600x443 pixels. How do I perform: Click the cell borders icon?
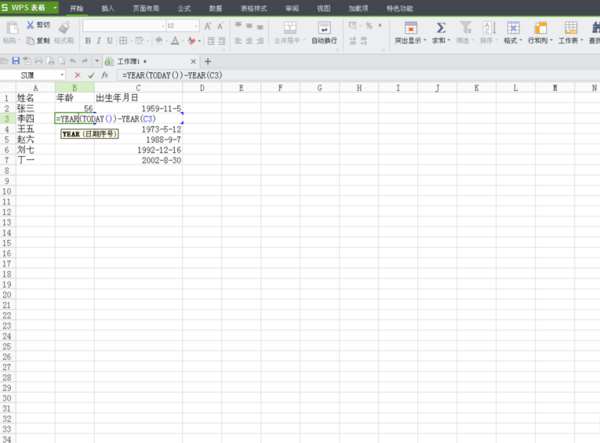pos(123,40)
